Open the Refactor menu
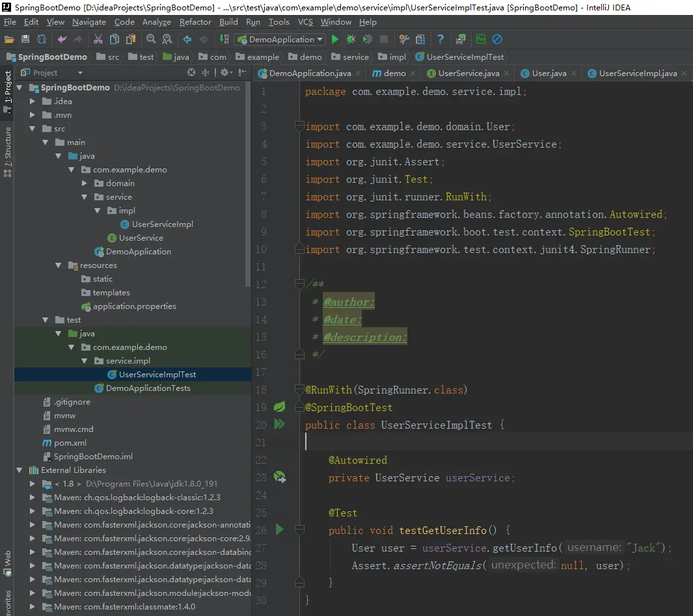Screen dimensions: 693x616 coord(195,22)
